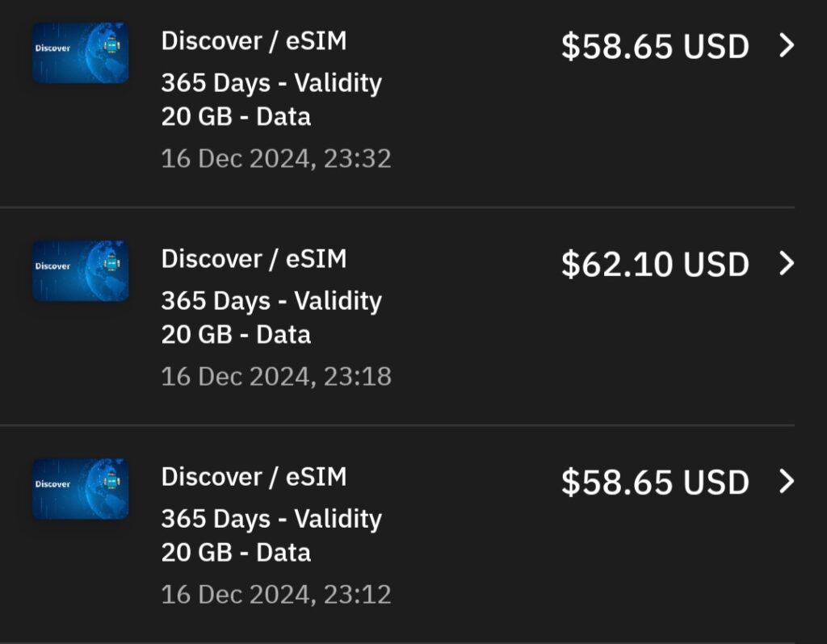Click the "Discover / eSIM" title of the 23:12 order
The width and height of the screenshot is (827, 644).
pos(254,477)
